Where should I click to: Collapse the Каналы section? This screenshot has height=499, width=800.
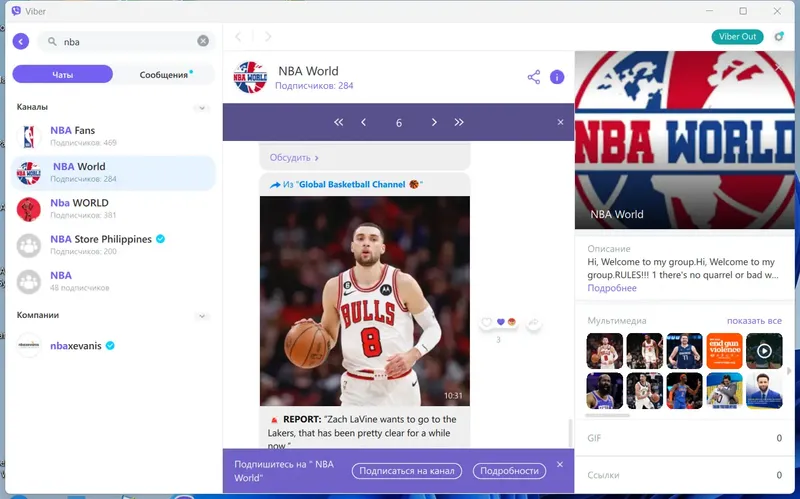click(x=202, y=108)
